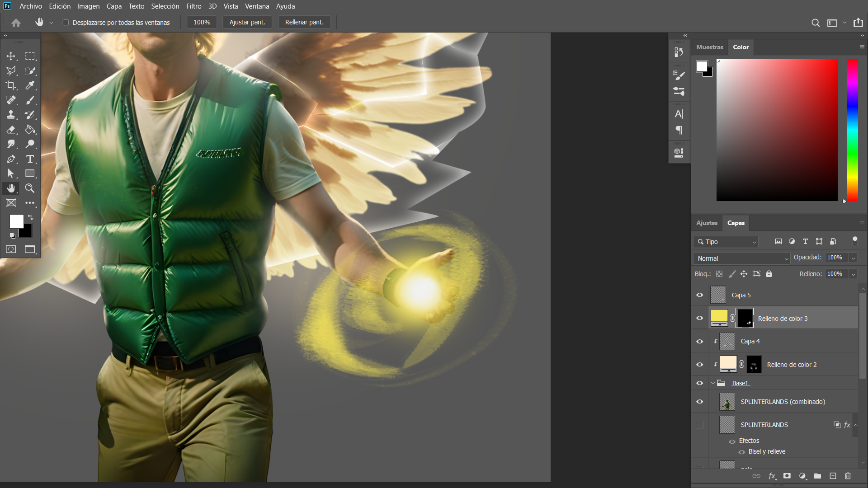Select the Paint Bucket tool
The height and width of the screenshot is (488, 868).
(x=30, y=130)
